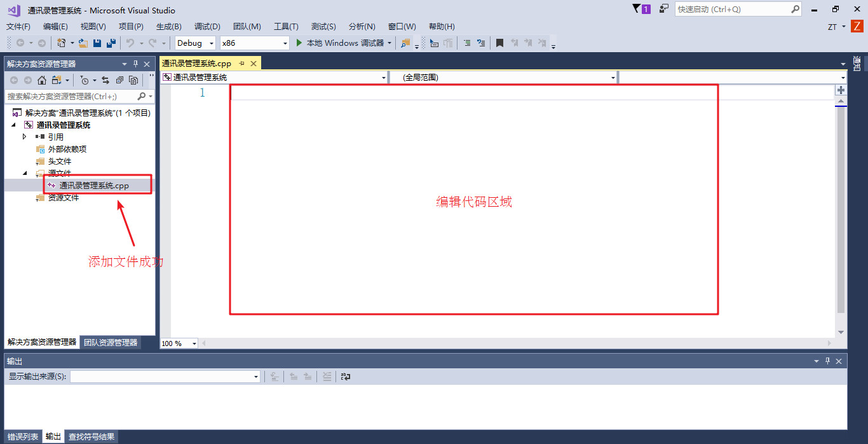Viewport: 868px width, 444px height.
Task: Click the Find in Files icon
Action: coord(405,43)
